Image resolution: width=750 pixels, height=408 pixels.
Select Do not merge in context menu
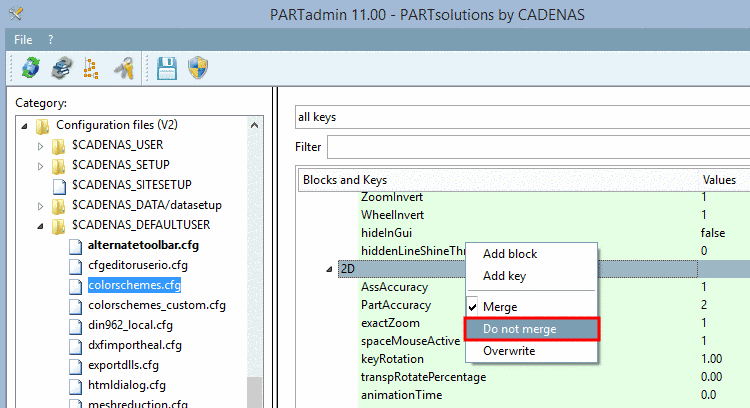click(x=531, y=329)
